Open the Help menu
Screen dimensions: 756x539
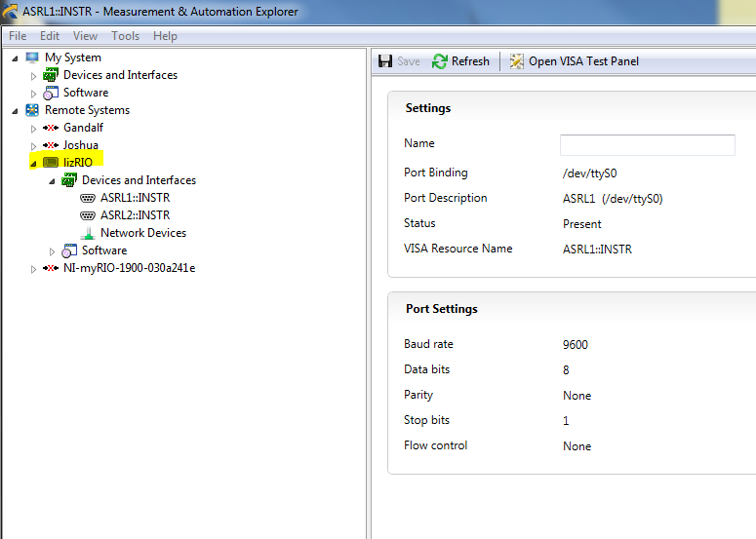[165, 36]
